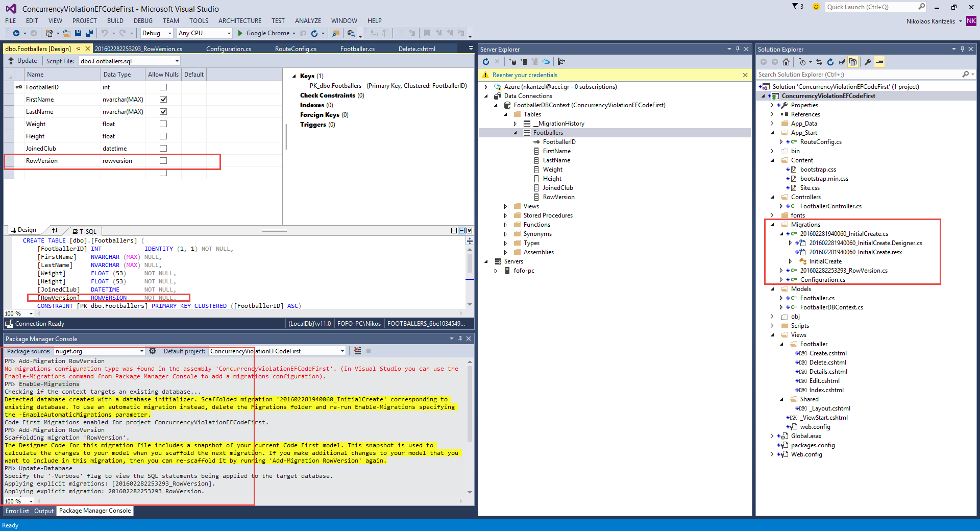Toggle Preview Selected Items icon

[x=879, y=62]
